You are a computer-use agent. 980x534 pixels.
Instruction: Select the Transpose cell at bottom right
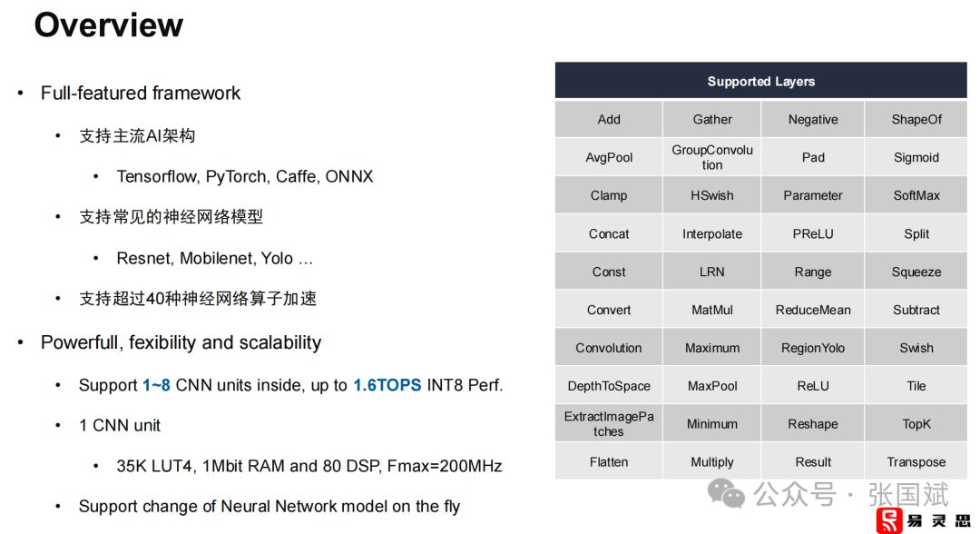(x=916, y=461)
